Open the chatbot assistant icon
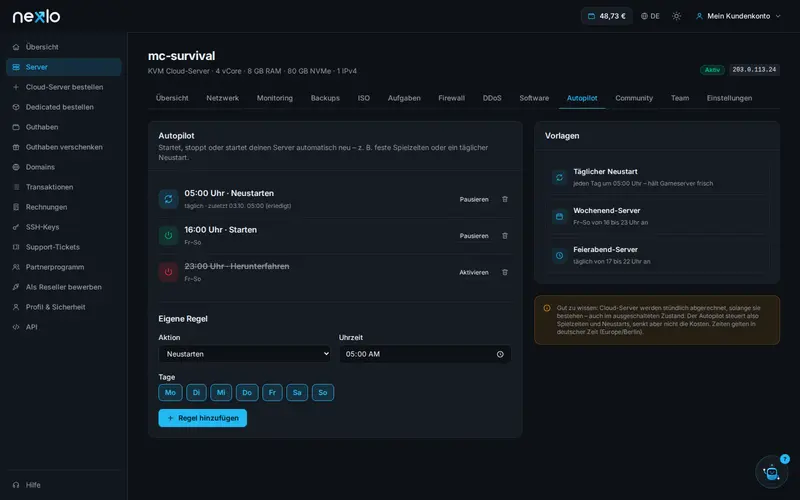800x500 pixels. (x=771, y=472)
